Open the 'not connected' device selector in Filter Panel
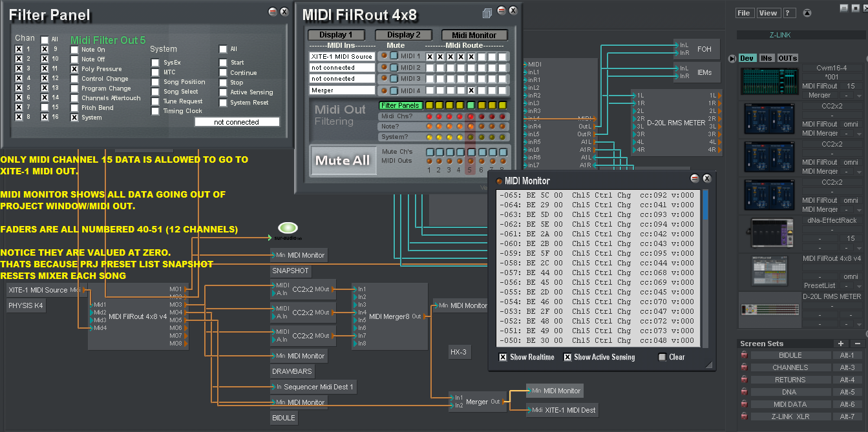Image resolution: width=868 pixels, height=432 pixels. coord(237,121)
